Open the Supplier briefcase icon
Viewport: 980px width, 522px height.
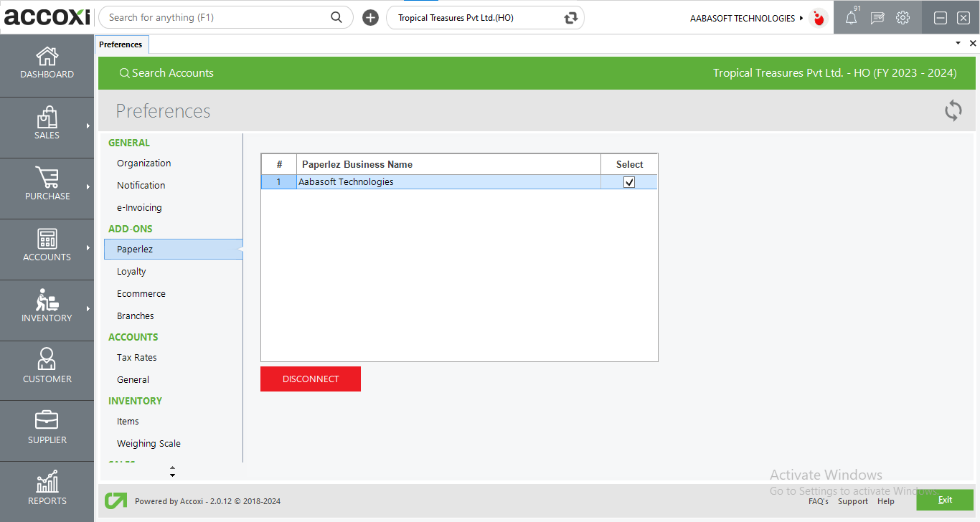point(47,420)
